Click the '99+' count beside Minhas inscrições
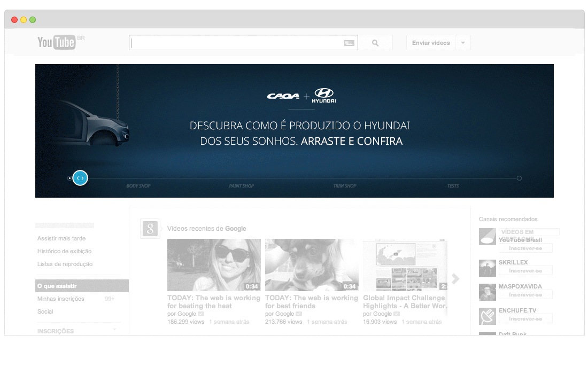The height and width of the screenshot is (390, 588). click(110, 299)
